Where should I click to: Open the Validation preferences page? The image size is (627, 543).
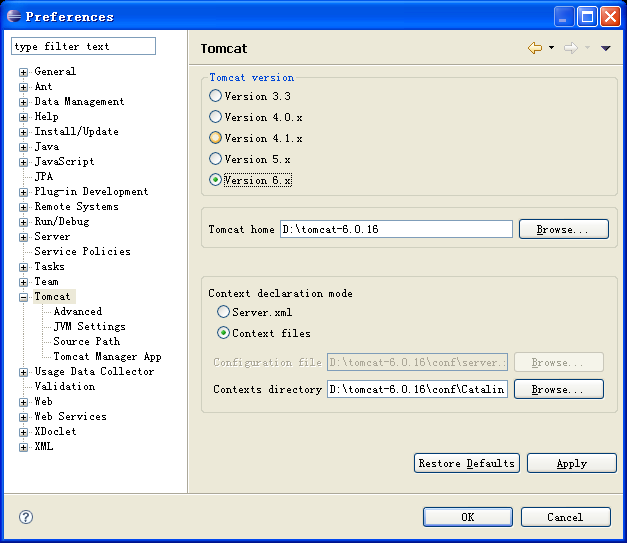[65, 386]
